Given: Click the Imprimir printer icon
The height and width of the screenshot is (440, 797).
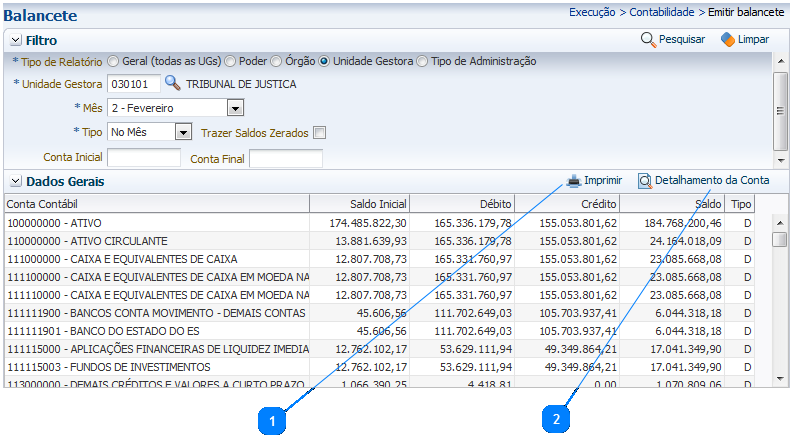Looking at the screenshot, I should point(574,181).
